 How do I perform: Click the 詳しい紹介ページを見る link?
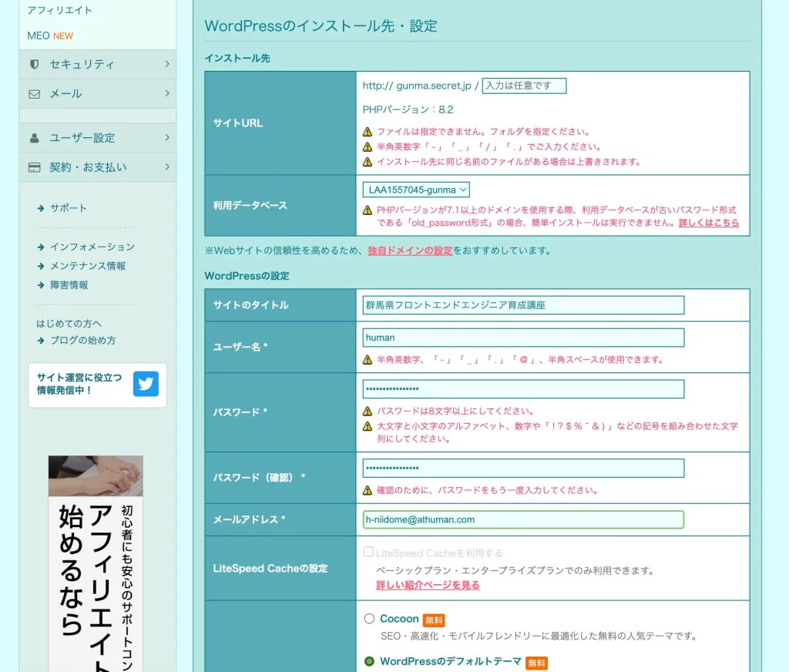(x=428, y=585)
